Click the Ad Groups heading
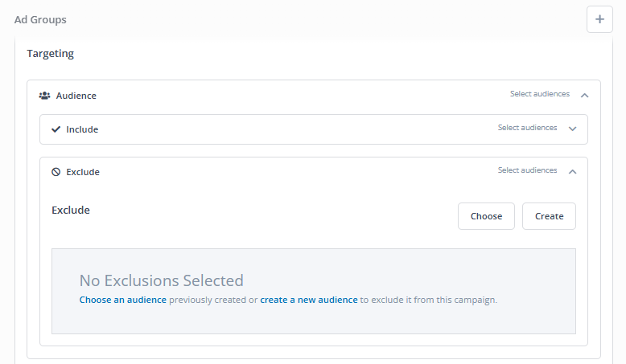Screen dimensions: 626x364 [40, 19]
